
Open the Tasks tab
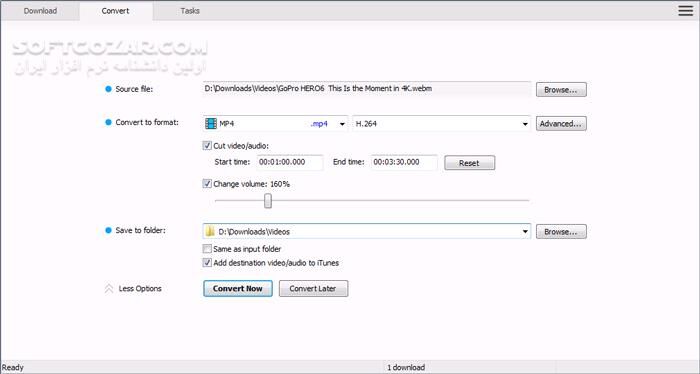click(x=190, y=11)
